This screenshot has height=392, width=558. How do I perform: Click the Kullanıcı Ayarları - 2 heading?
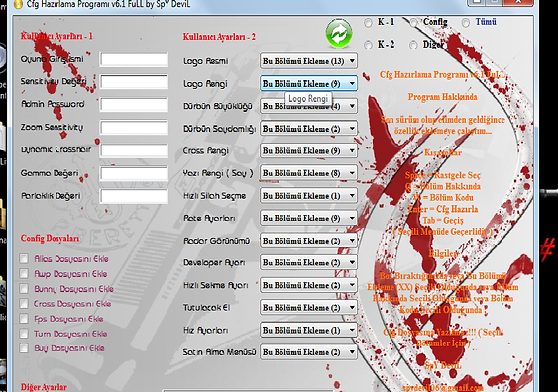(x=219, y=37)
